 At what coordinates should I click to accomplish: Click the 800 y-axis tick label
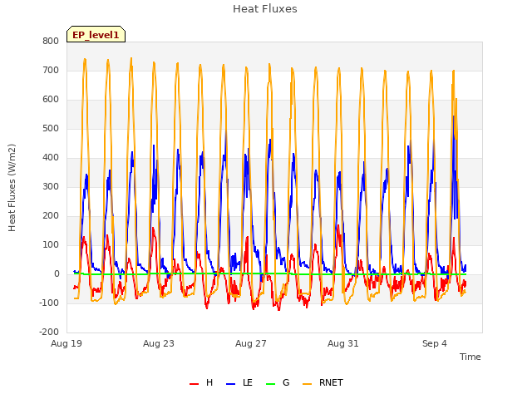(x=51, y=42)
